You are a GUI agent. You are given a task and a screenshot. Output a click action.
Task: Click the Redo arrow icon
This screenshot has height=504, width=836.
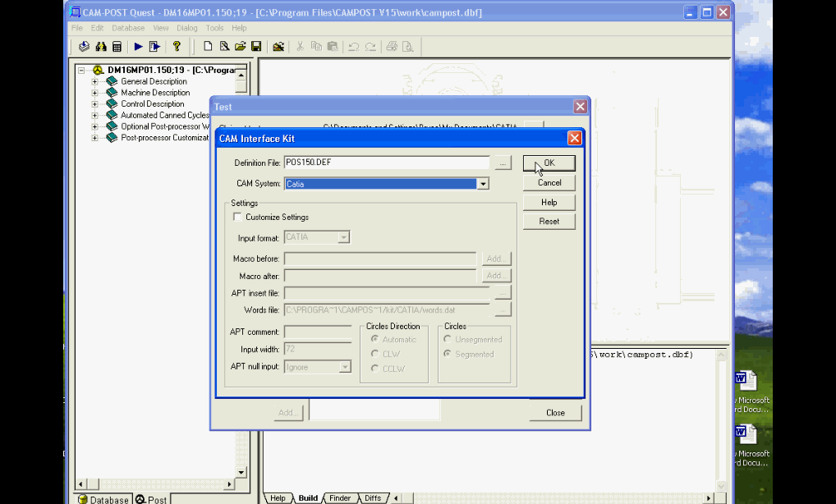(x=370, y=46)
